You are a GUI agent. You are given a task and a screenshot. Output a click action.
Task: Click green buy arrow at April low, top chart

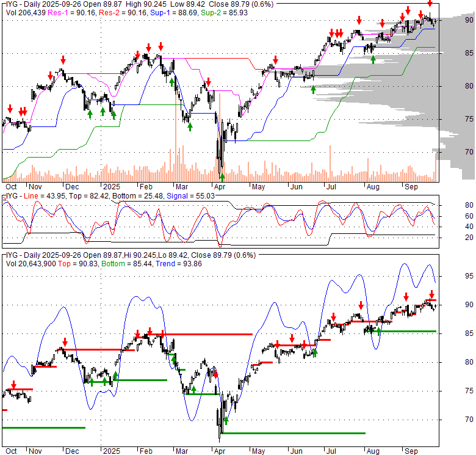pyautogui.click(x=222, y=177)
